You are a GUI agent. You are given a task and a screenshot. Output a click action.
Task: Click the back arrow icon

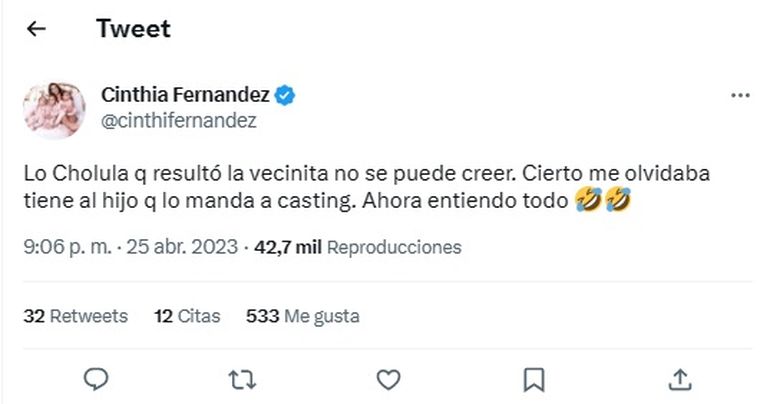[x=36, y=29]
